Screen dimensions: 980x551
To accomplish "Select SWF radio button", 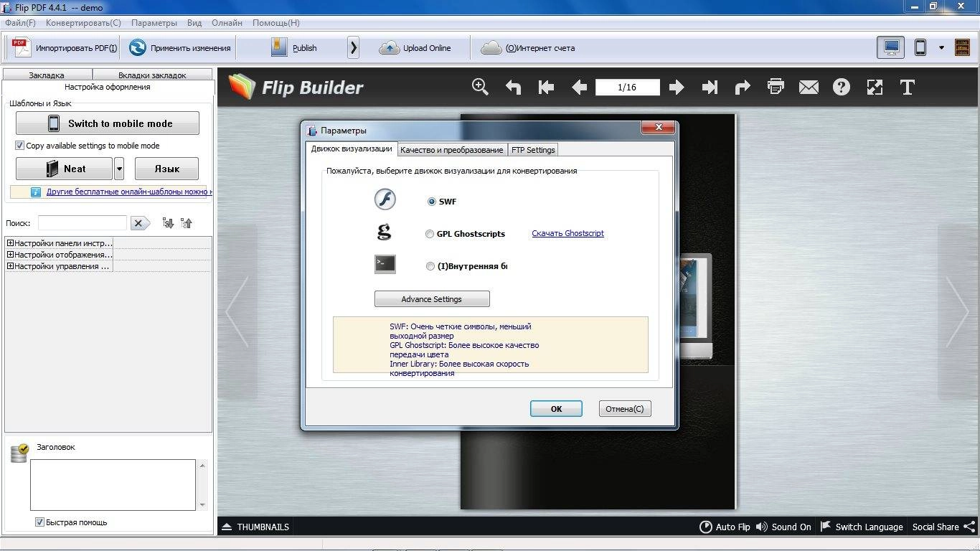I will (x=432, y=202).
